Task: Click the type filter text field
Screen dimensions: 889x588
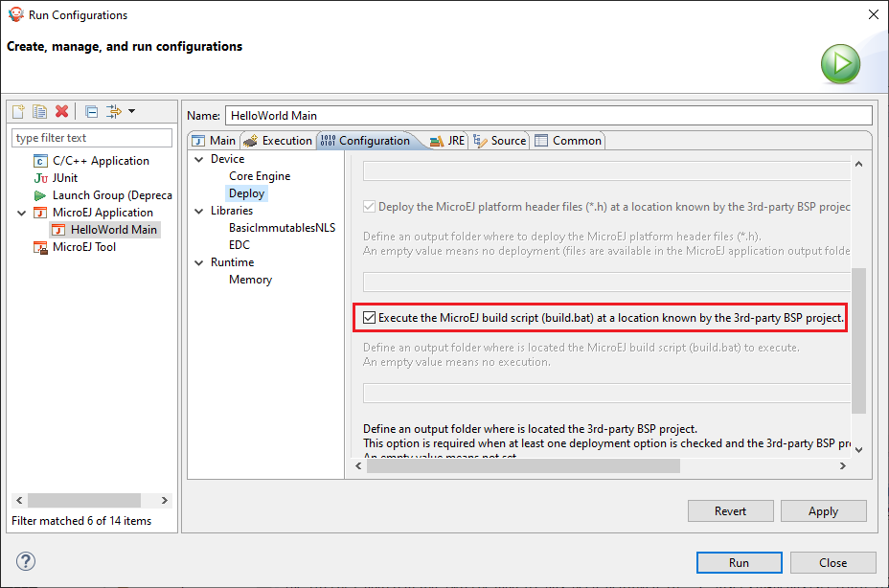Action: click(x=92, y=138)
